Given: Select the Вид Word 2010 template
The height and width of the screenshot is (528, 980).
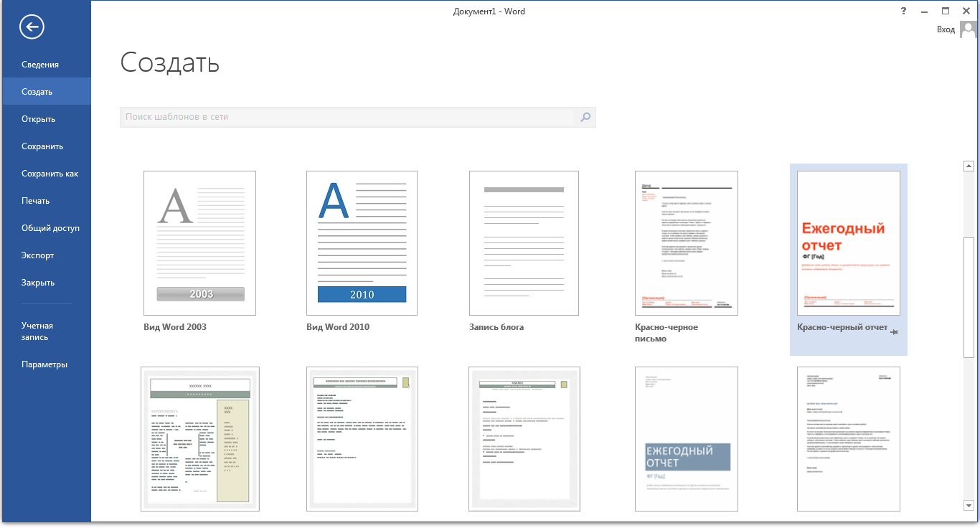Looking at the screenshot, I should pyautogui.click(x=362, y=242).
